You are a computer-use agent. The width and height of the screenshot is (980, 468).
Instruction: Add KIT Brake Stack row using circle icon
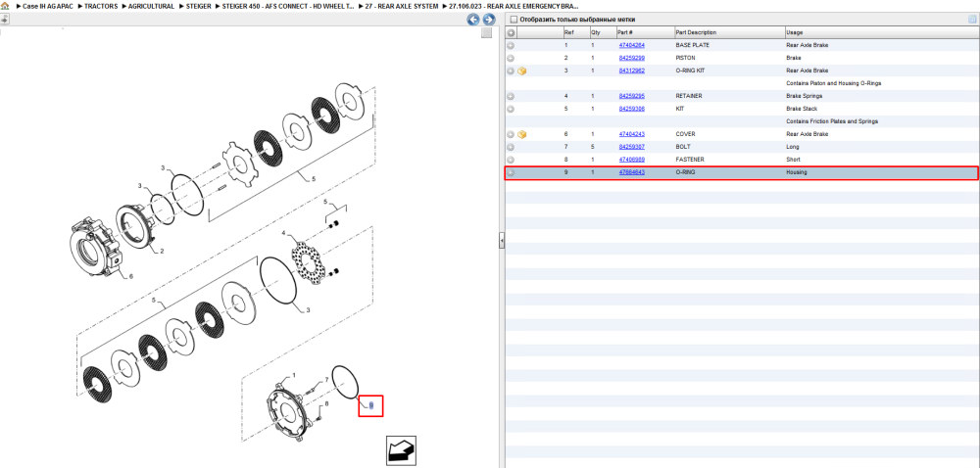(511, 110)
